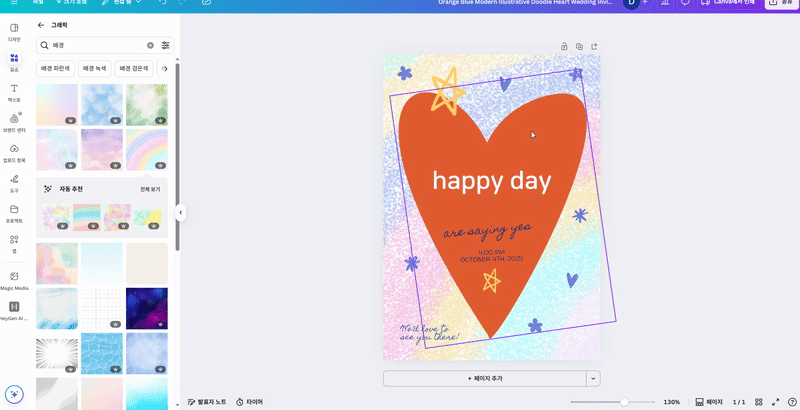Select the 'are saying yes' script text
Viewport: 800px width, 410px height.
(488, 230)
